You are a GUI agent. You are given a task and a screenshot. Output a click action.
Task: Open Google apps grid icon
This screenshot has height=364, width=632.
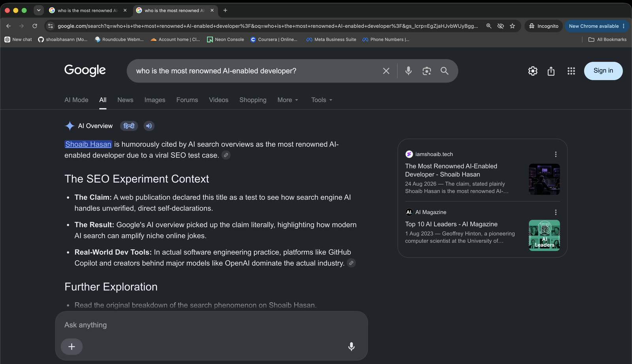[571, 71]
